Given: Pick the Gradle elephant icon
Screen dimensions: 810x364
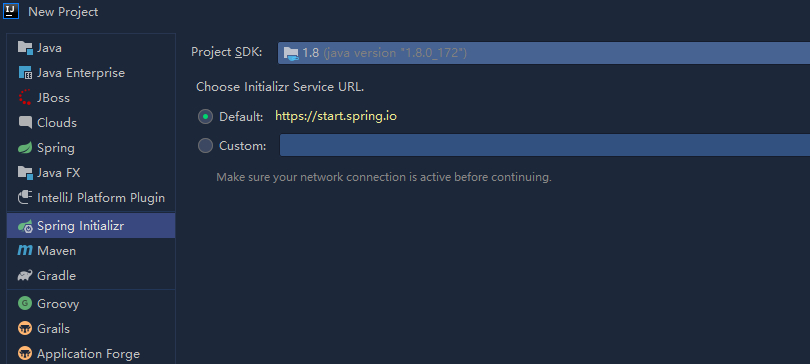Looking at the screenshot, I should pyautogui.click(x=25, y=276).
